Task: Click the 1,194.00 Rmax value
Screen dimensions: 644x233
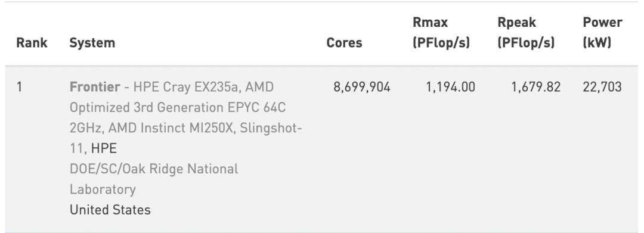Action: (450, 87)
